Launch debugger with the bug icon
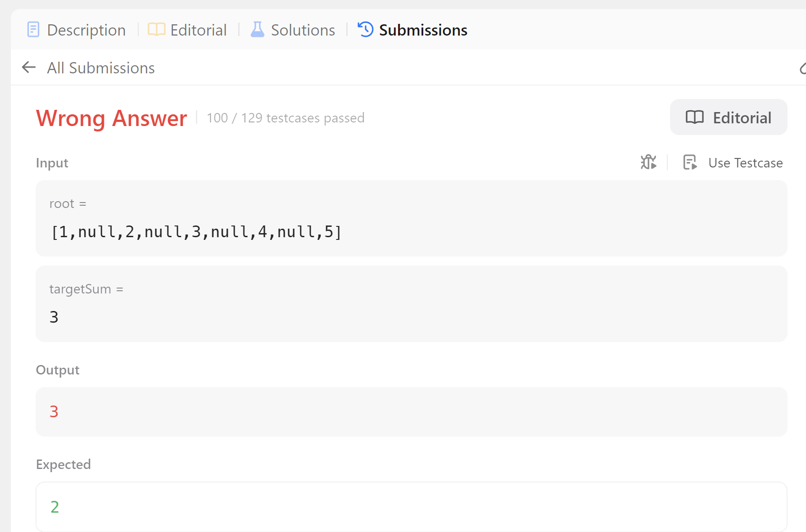The width and height of the screenshot is (806, 532). [648, 162]
